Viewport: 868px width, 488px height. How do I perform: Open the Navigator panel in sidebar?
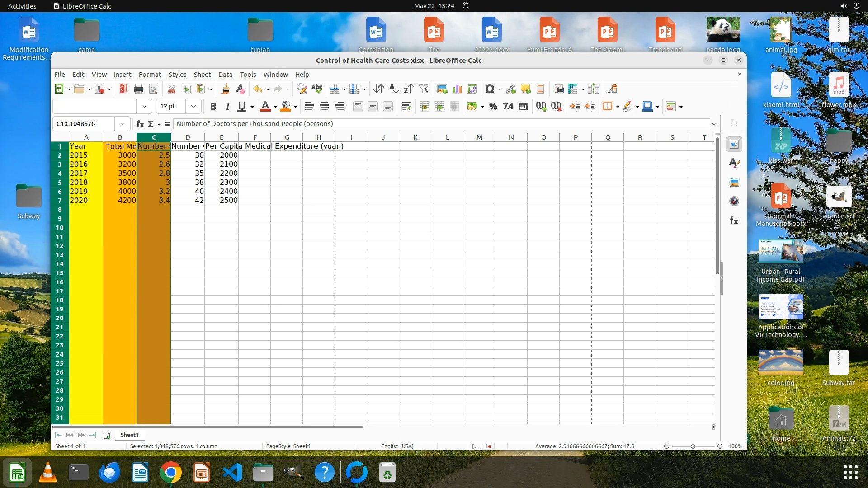734,202
